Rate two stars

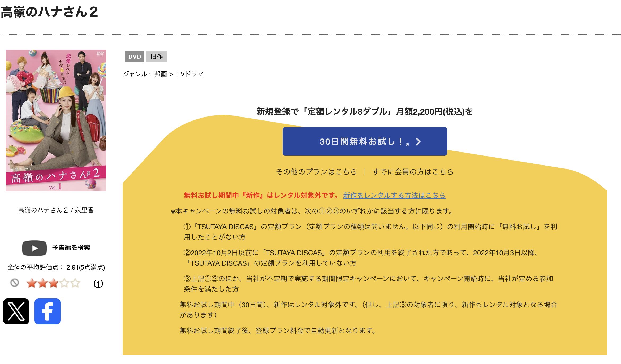click(x=42, y=283)
